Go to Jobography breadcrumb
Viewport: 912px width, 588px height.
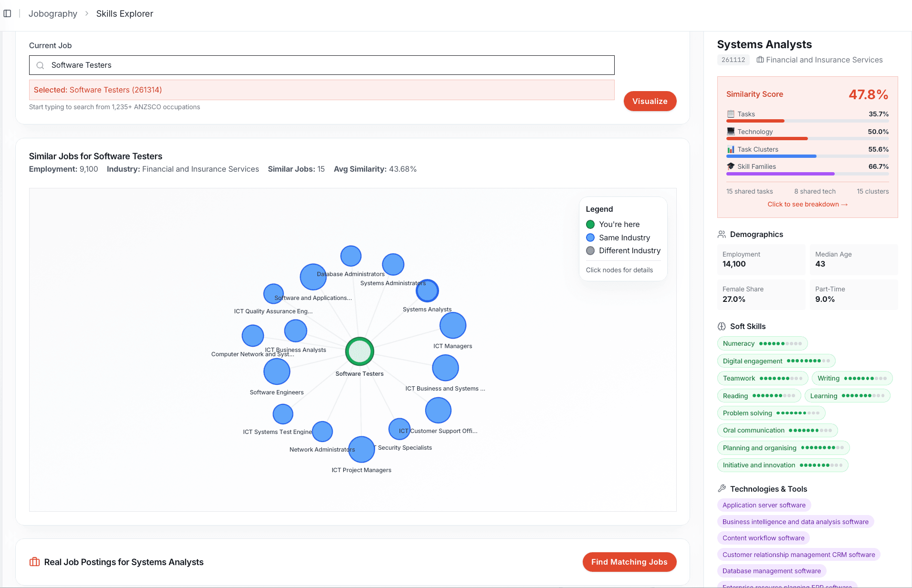click(53, 13)
